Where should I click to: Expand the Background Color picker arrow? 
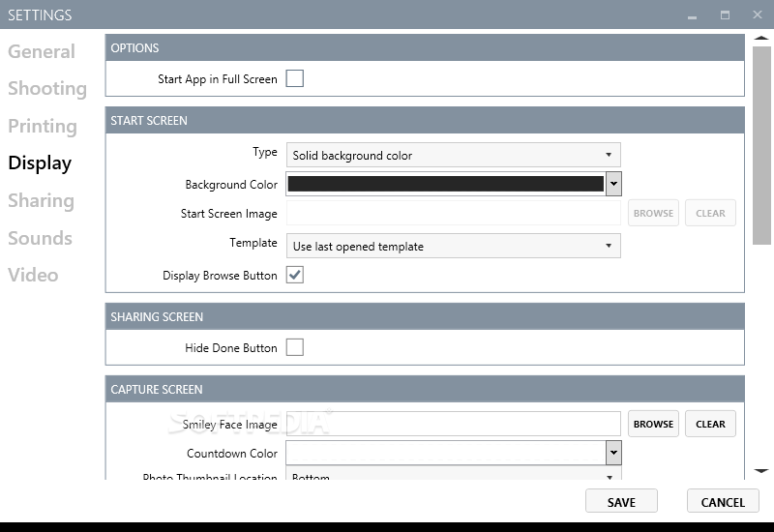[613, 184]
